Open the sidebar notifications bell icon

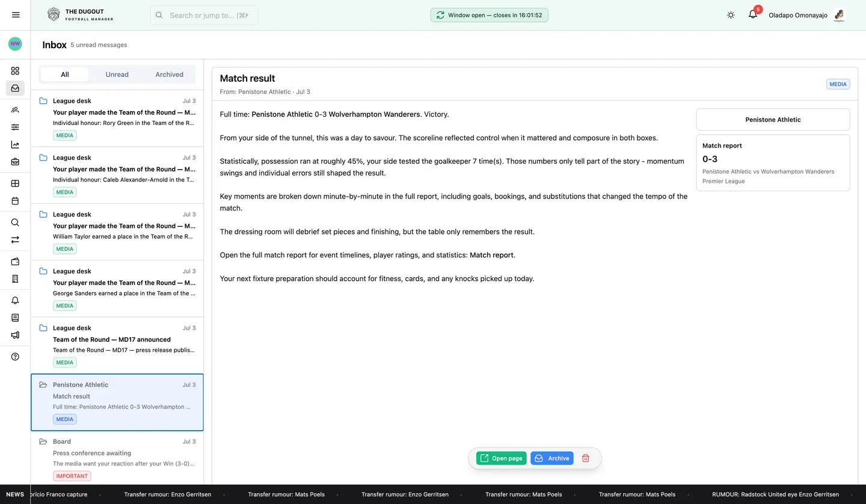pos(15,301)
